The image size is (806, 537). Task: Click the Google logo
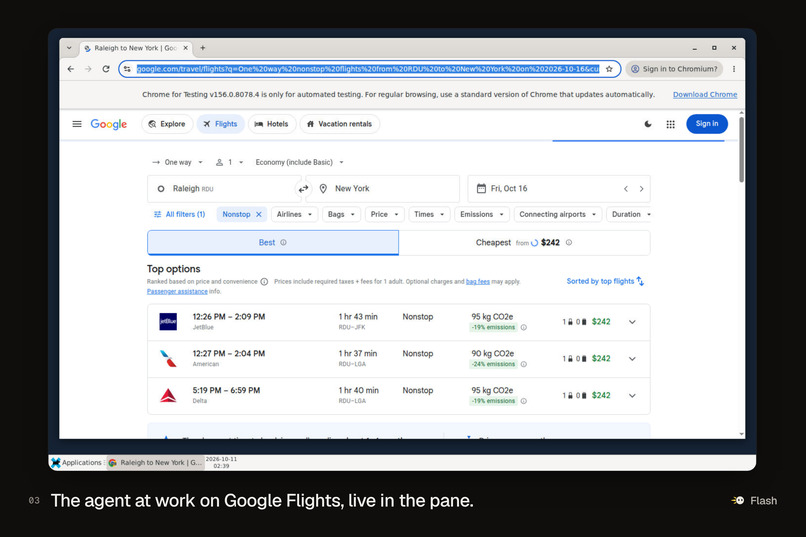pos(108,124)
